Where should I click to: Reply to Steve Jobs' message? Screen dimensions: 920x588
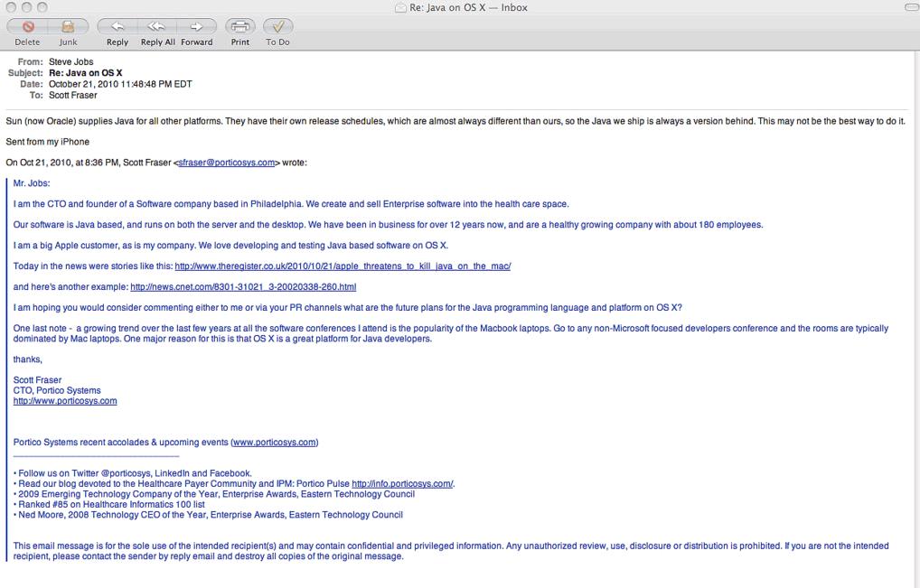pos(117,27)
